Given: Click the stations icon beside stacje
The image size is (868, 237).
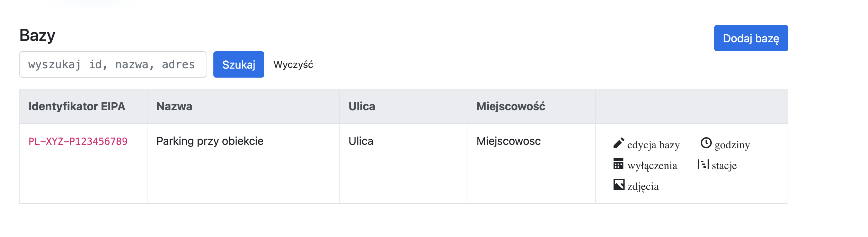Looking at the screenshot, I should click(x=703, y=164).
